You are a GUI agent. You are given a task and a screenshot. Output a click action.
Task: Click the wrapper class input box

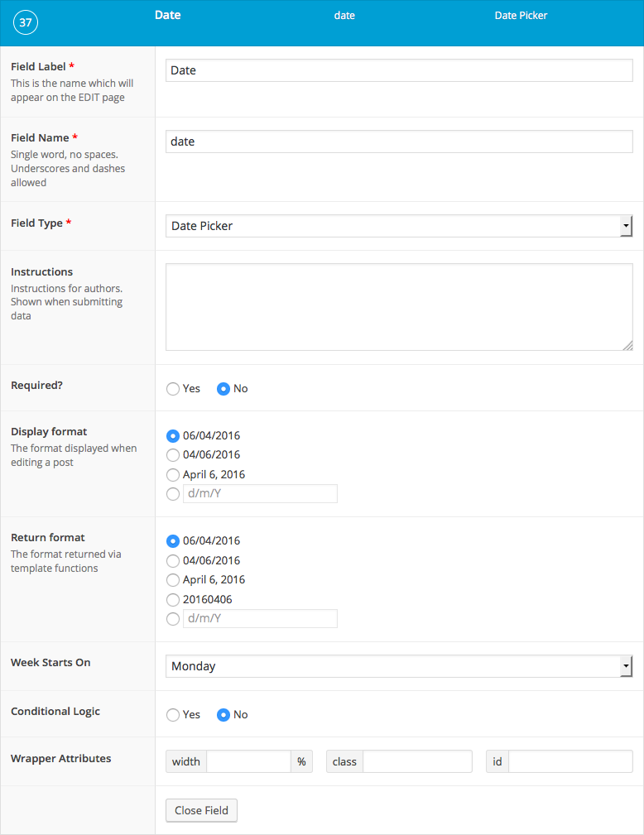click(x=418, y=761)
